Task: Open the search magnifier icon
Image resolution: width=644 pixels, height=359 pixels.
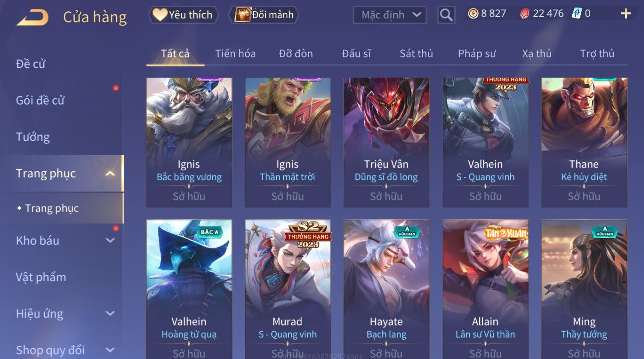Action: tap(446, 15)
